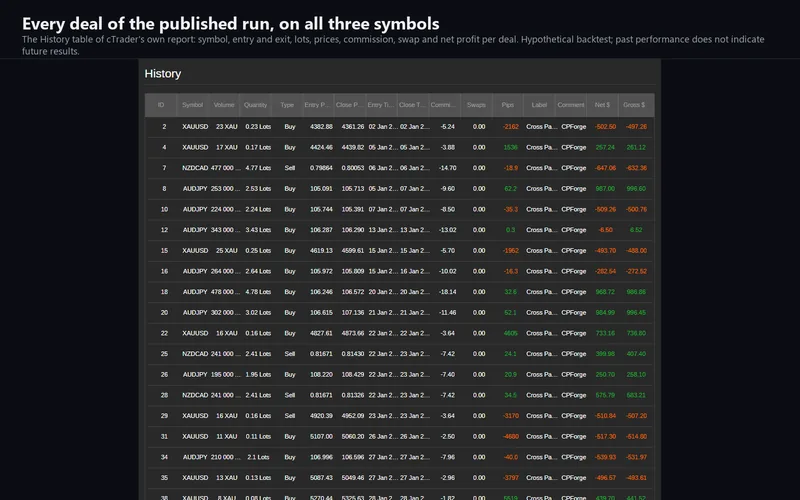800x500 pixels.
Task: Click net loss value -502.50
Action: [x=605, y=127]
